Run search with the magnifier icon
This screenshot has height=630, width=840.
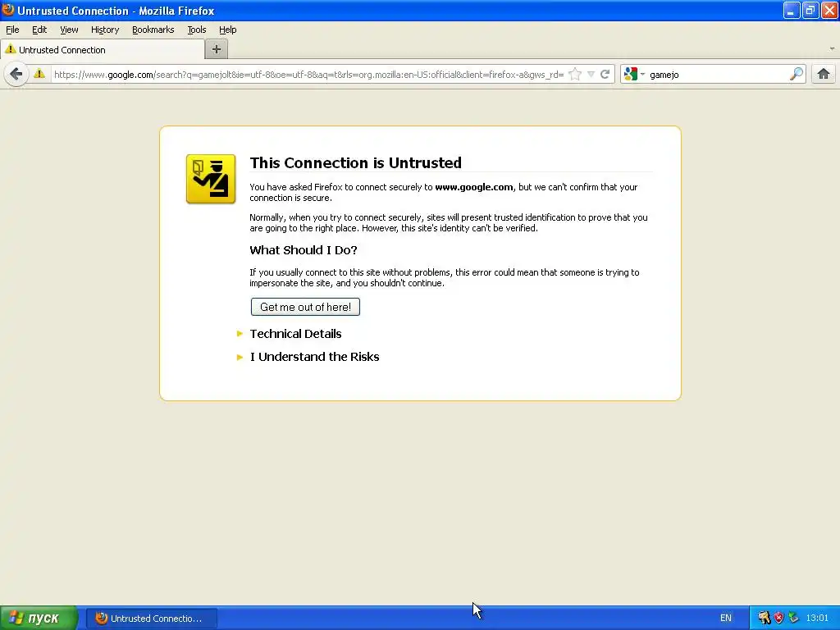(796, 75)
